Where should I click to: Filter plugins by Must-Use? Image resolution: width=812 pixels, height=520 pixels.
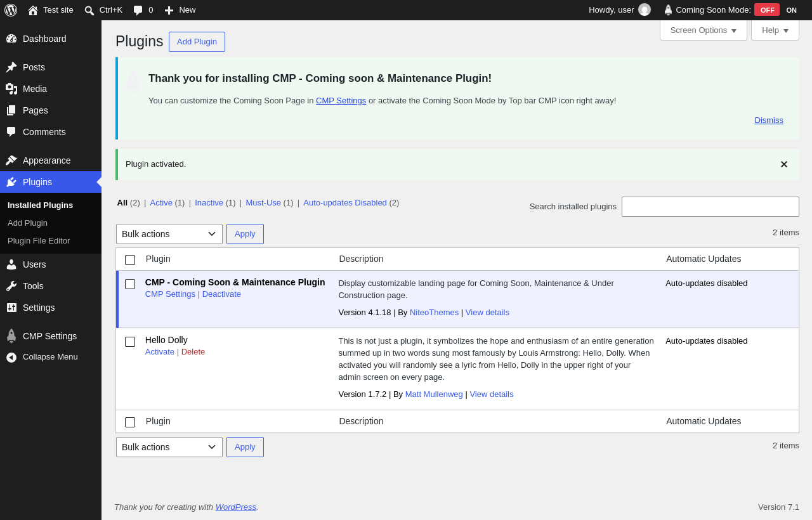[x=263, y=203]
